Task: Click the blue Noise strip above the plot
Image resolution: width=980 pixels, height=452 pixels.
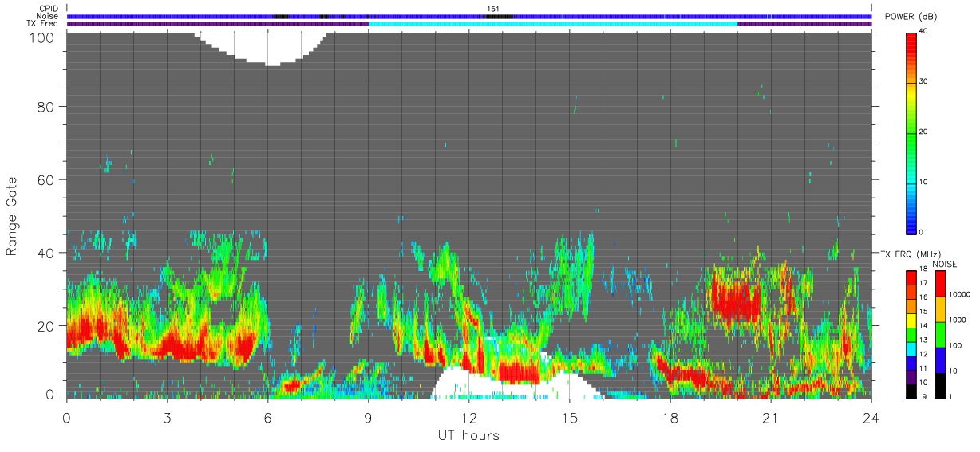Action: coord(468,16)
